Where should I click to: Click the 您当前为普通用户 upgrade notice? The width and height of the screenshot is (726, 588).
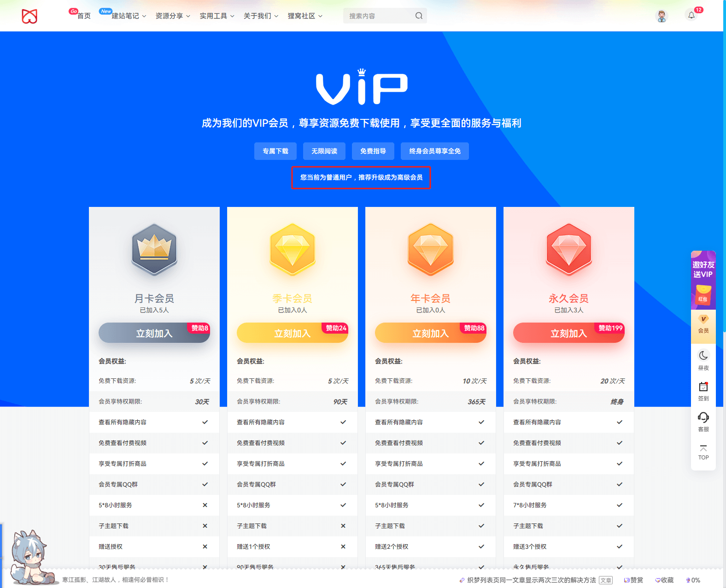coord(361,177)
